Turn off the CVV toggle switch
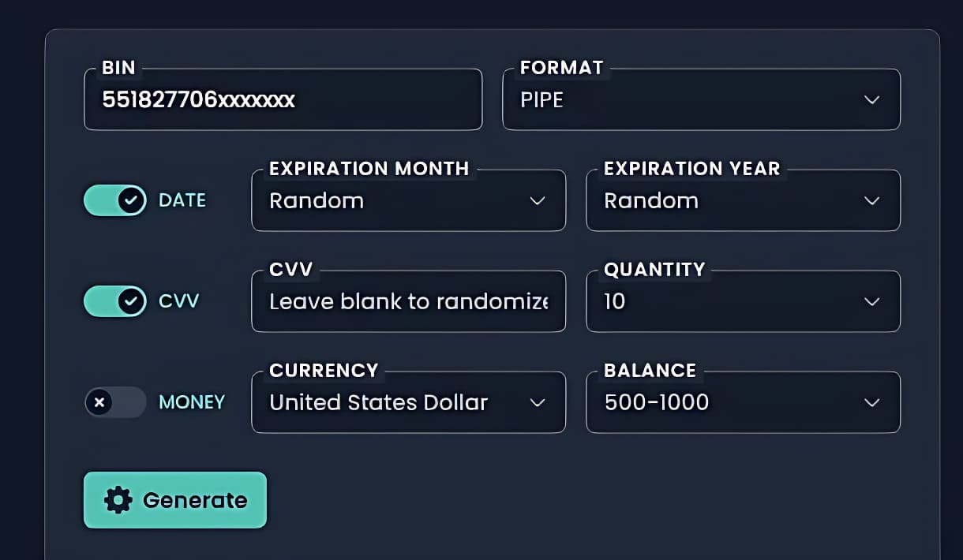This screenshot has height=560, width=963. click(115, 301)
